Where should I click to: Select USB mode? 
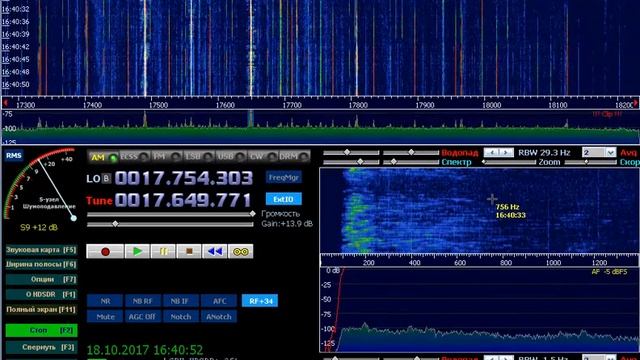coord(231,157)
